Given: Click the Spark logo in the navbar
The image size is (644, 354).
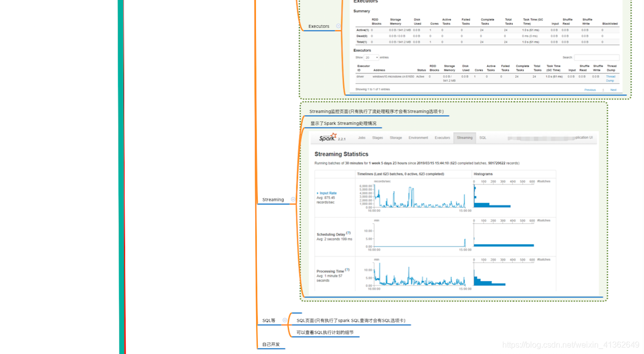Looking at the screenshot, I should point(328,137).
